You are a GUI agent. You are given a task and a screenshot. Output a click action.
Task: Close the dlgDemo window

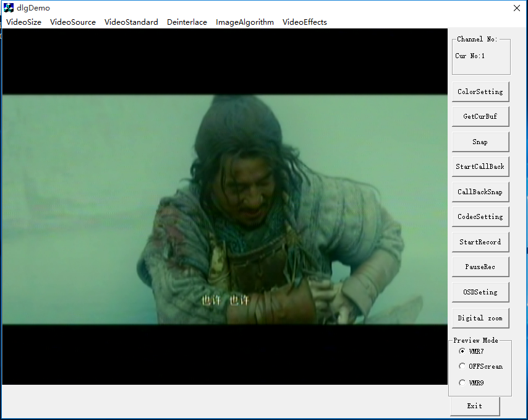pos(517,8)
